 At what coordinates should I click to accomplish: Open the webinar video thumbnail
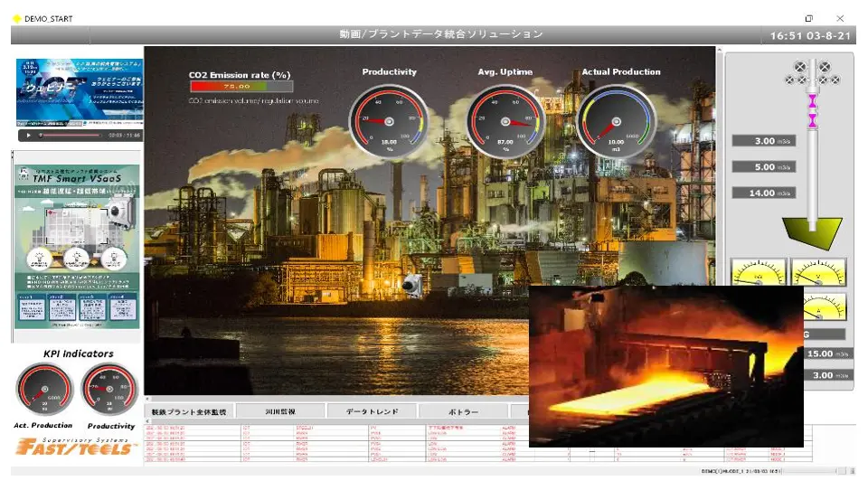click(80, 92)
